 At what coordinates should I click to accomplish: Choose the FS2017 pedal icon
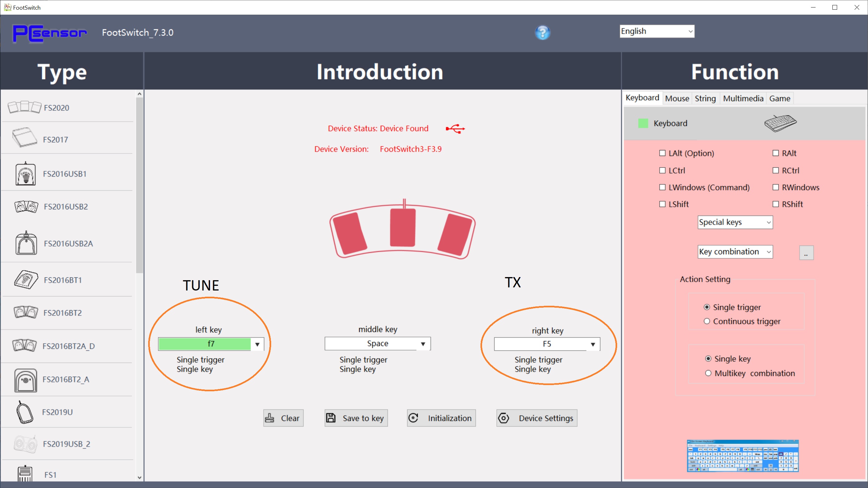coord(24,138)
